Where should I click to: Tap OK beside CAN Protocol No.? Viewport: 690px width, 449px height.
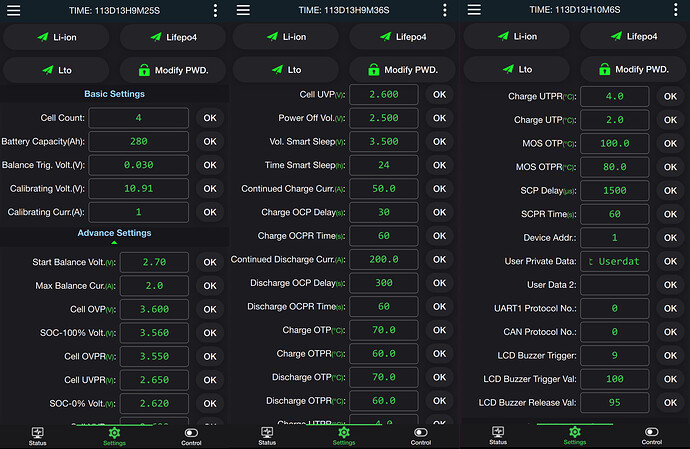point(670,332)
